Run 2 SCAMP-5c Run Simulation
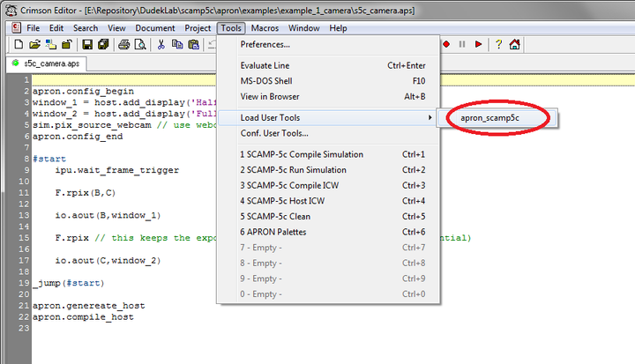 (329, 170)
